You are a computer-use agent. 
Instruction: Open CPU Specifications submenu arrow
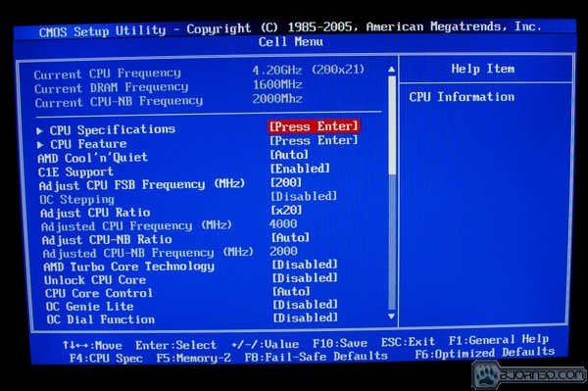39,131
